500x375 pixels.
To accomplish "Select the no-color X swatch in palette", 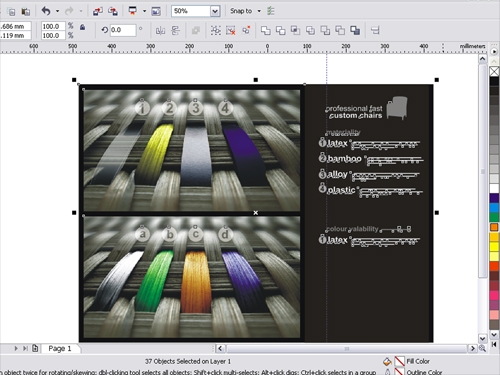I will tap(494, 71).
